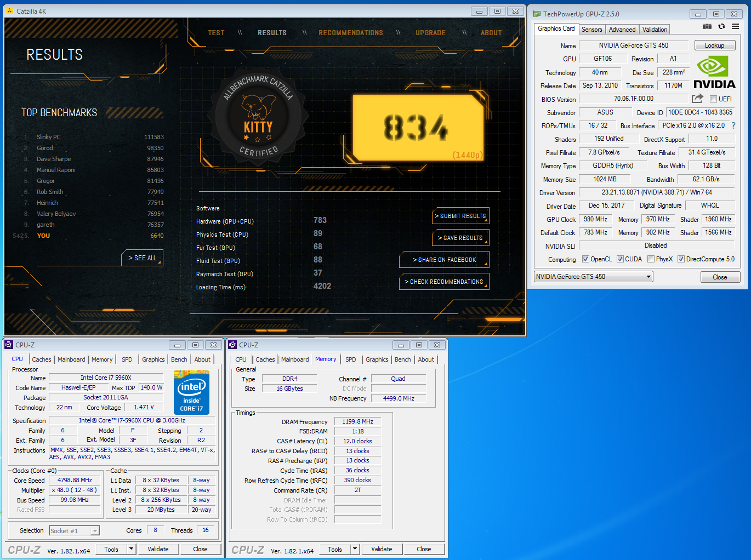Click the GPU-Z title bar icon
This screenshot has height=560, width=751.
(537, 14)
